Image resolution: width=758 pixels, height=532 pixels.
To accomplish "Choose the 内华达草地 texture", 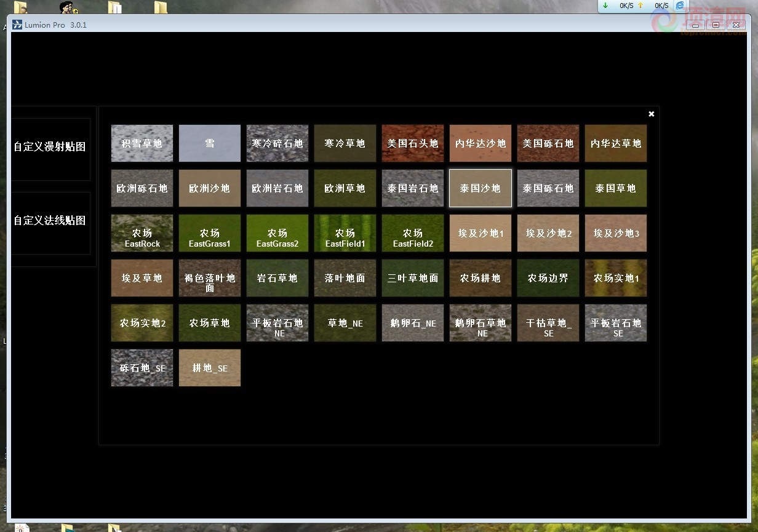I will coord(616,143).
